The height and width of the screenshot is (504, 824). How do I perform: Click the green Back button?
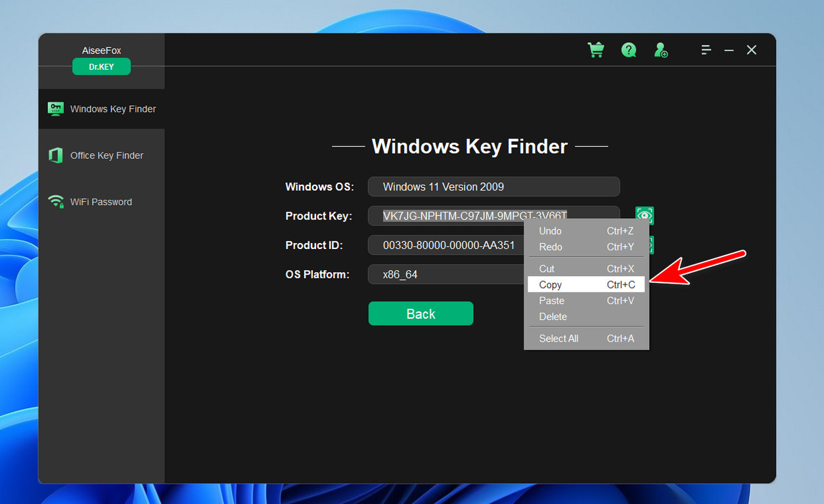coord(421,313)
